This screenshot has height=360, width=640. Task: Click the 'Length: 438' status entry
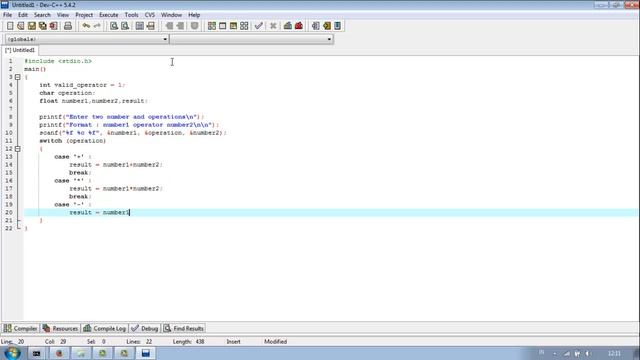(x=188, y=342)
